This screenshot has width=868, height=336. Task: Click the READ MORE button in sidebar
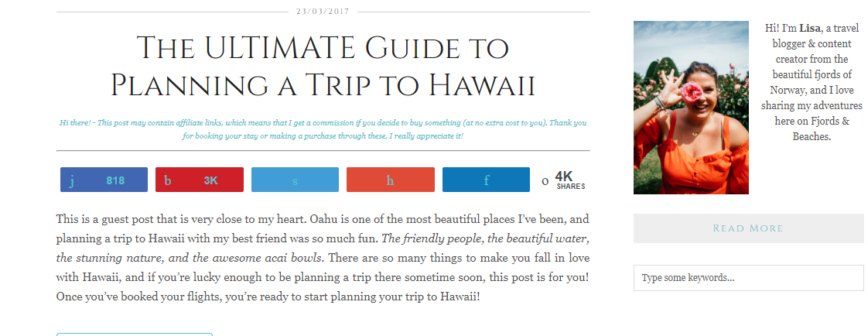coord(748,228)
